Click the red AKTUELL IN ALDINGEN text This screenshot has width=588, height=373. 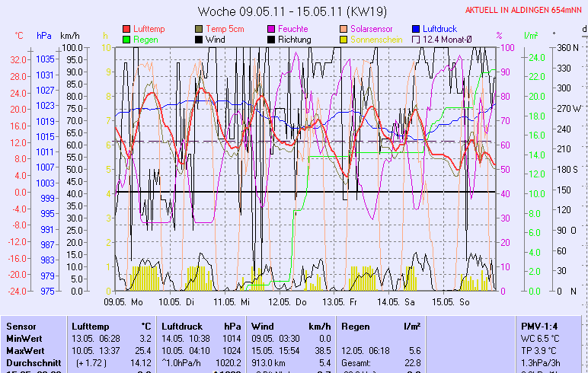click(x=524, y=10)
